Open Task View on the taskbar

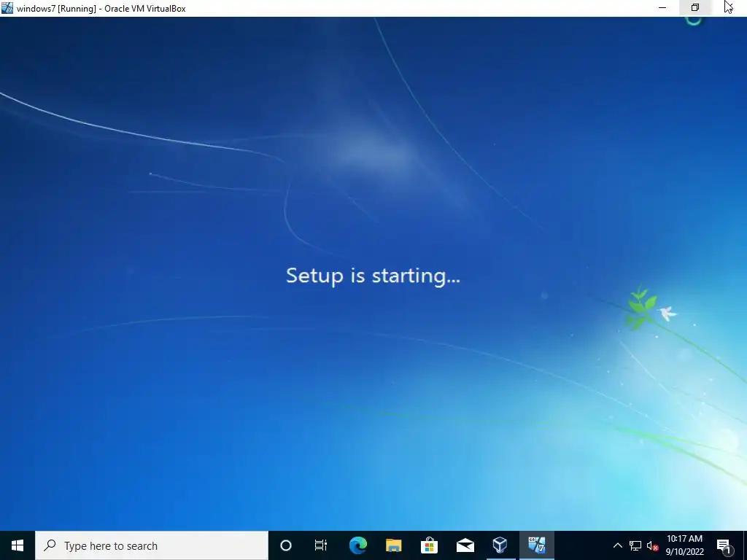tap(321, 545)
